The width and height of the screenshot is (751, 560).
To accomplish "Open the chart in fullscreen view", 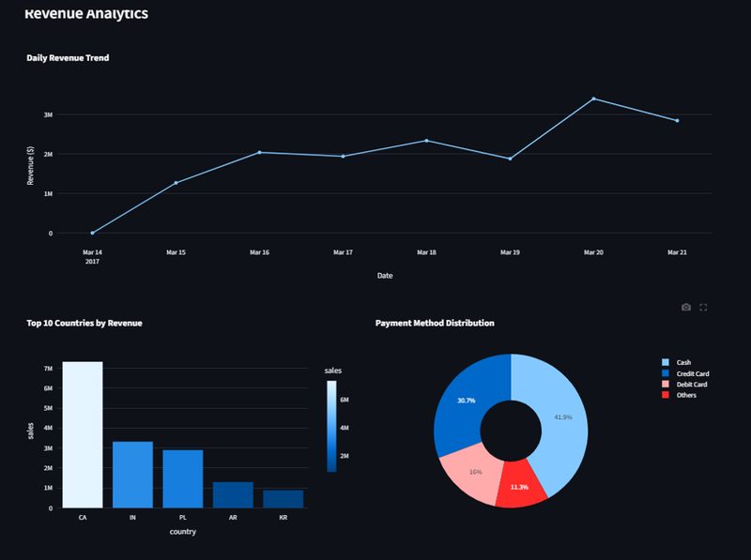I will click(x=703, y=308).
